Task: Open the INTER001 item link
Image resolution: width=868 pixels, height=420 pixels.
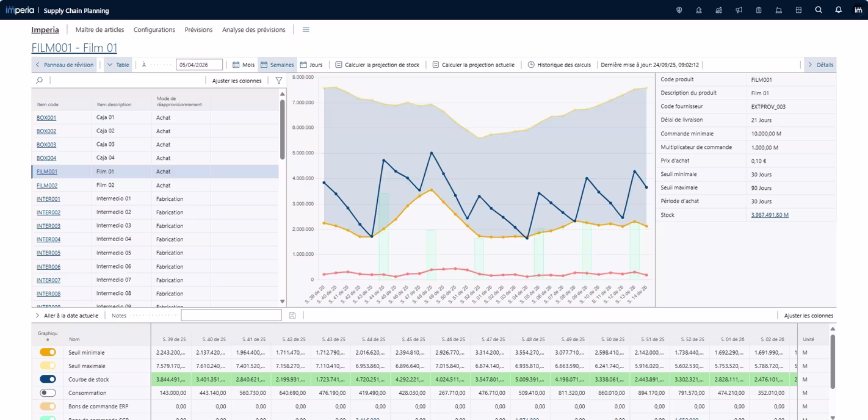Action: pyautogui.click(x=48, y=199)
